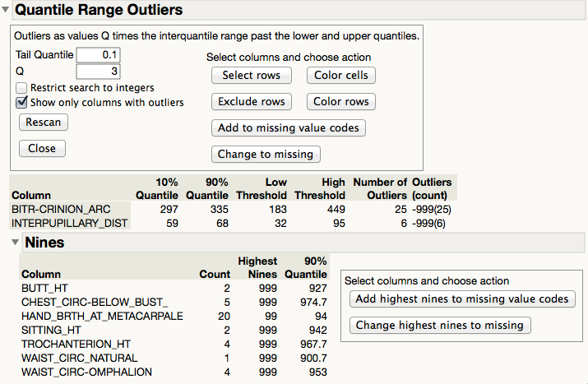
Task: Select the INTERPUPILLARY_DIST column row
Action: pos(68,223)
